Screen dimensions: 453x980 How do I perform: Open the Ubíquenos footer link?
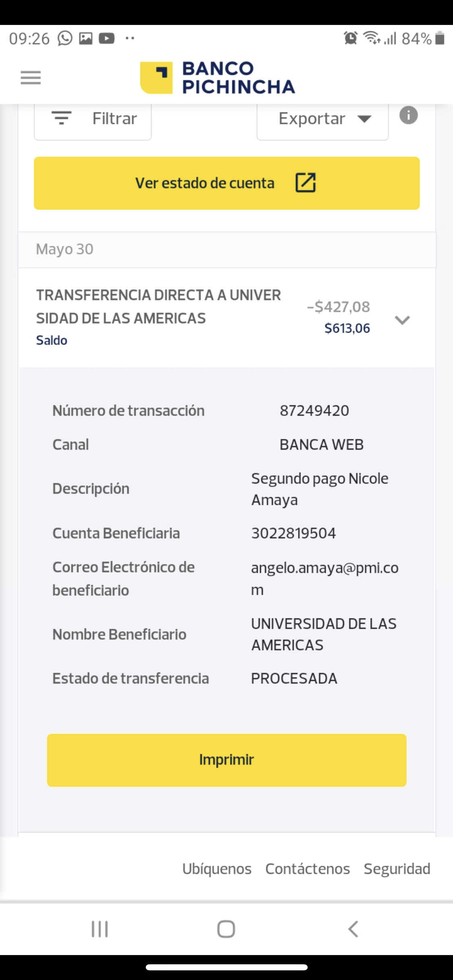pos(217,869)
